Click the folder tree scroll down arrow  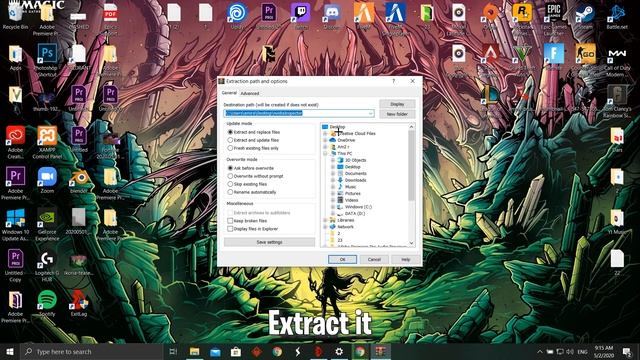pyautogui.click(x=411, y=243)
